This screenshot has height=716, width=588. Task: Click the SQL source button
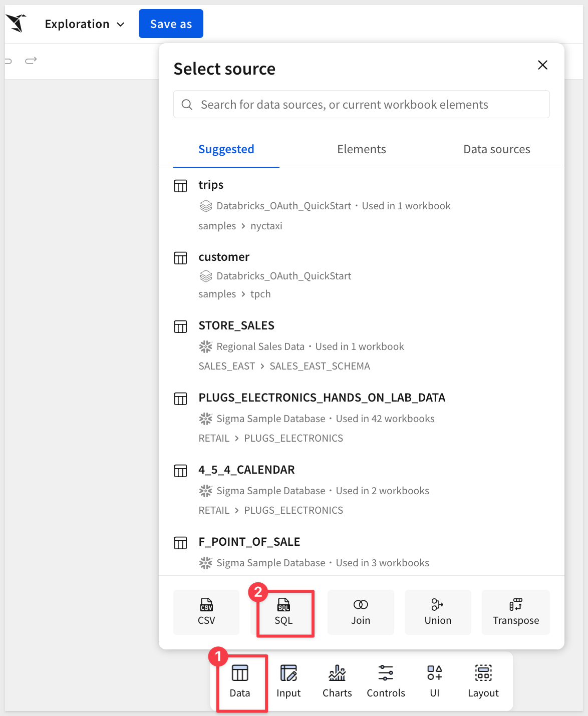click(x=283, y=612)
